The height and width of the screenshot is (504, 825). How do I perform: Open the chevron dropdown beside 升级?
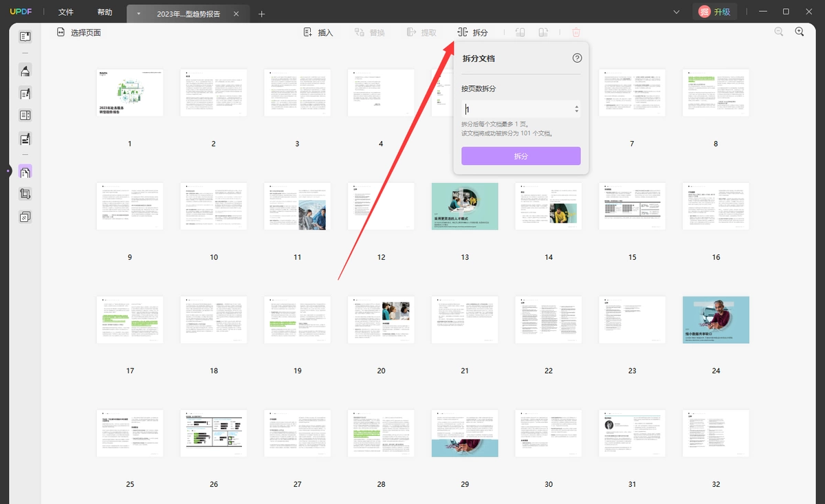pyautogui.click(x=676, y=12)
